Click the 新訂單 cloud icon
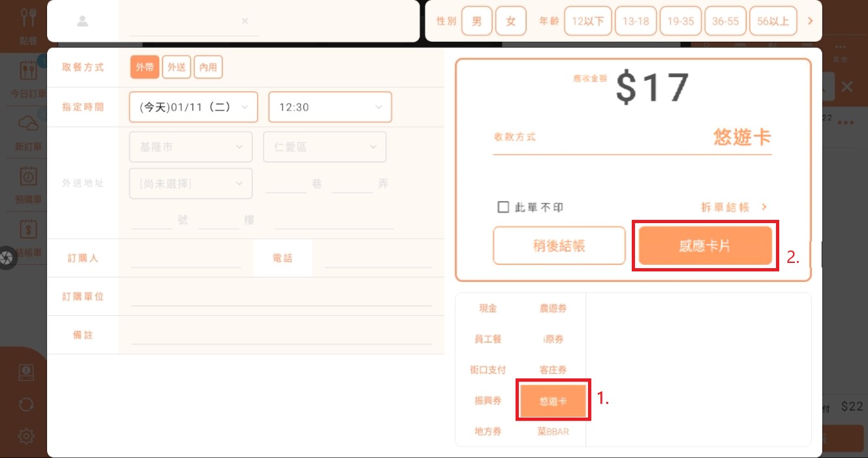Image resolution: width=868 pixels, height=458 pixels. coord(28,123)
